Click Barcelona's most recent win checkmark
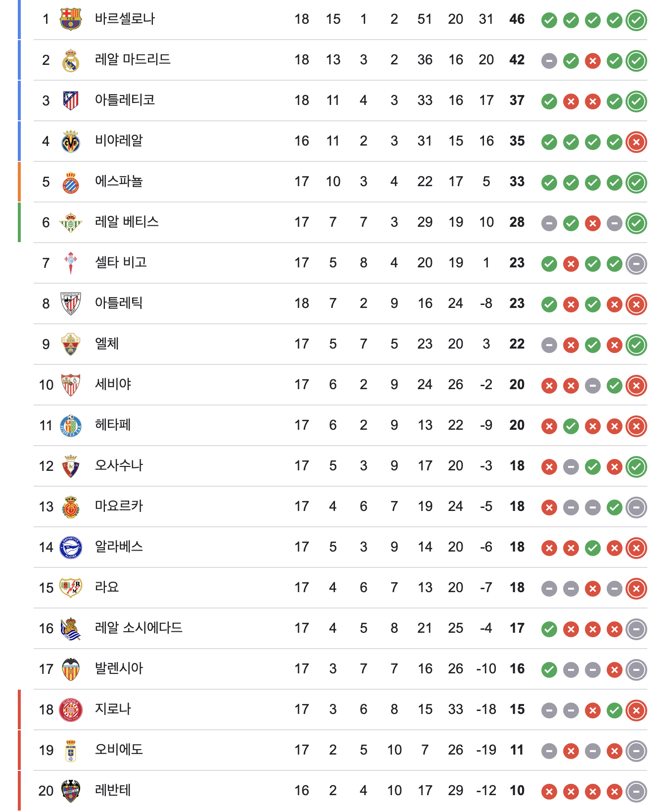 click(636, 20)
